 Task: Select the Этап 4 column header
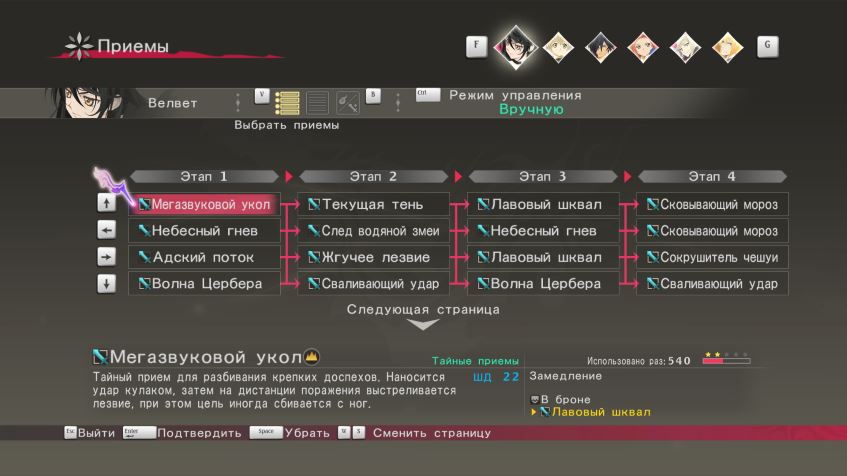[711, 177]
